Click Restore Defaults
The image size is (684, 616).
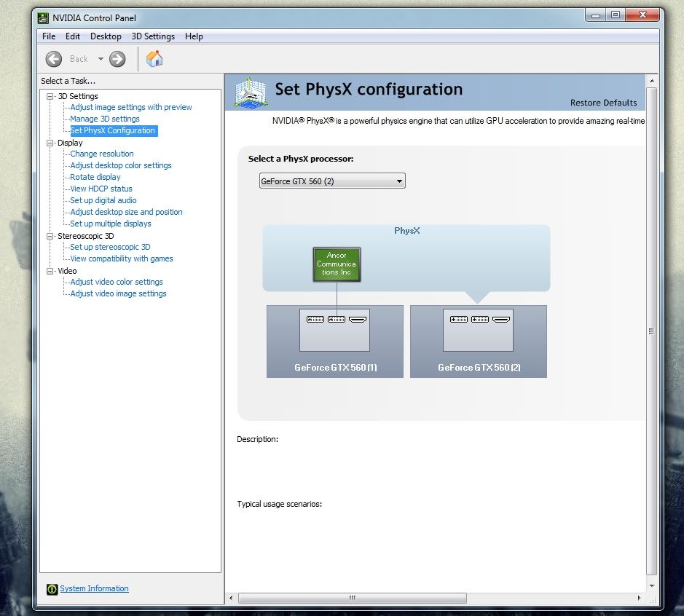[x=603, y=103]
